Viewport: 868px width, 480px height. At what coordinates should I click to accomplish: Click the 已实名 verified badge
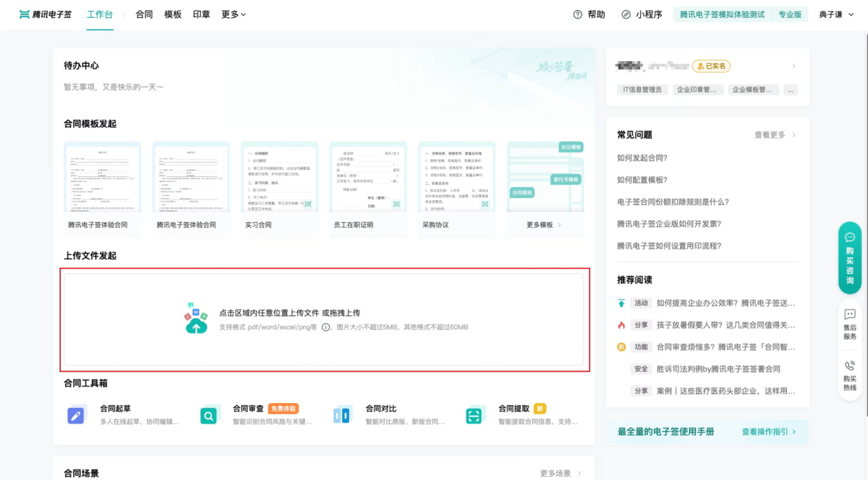[711, 66]
